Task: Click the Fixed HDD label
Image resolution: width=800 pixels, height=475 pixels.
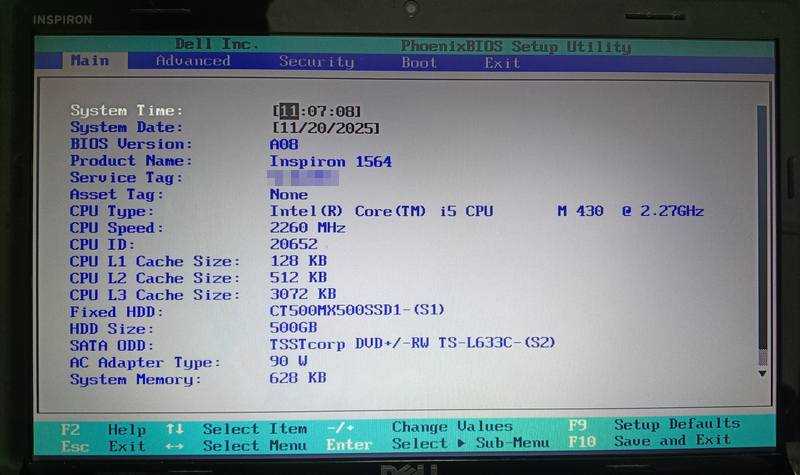Action: [x=117, y=312]
